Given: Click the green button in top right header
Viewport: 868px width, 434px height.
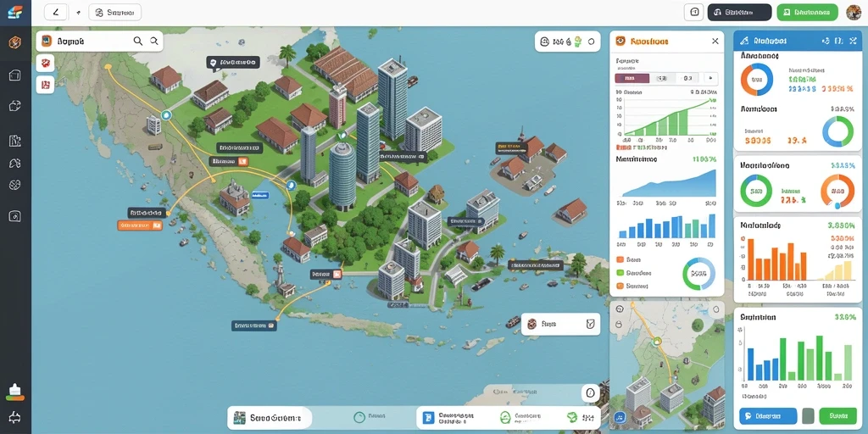Looking at the screenshot, I should (x=807, y=12).
